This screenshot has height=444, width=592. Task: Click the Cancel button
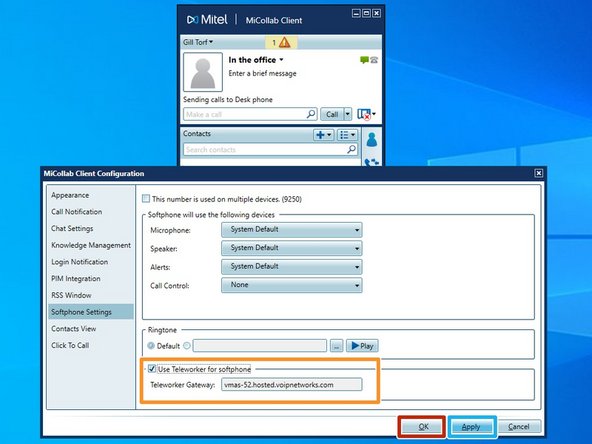519,427
